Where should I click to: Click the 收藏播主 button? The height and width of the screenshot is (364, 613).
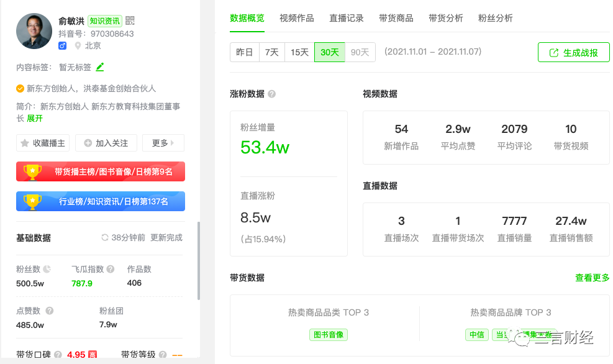point(43,143)
